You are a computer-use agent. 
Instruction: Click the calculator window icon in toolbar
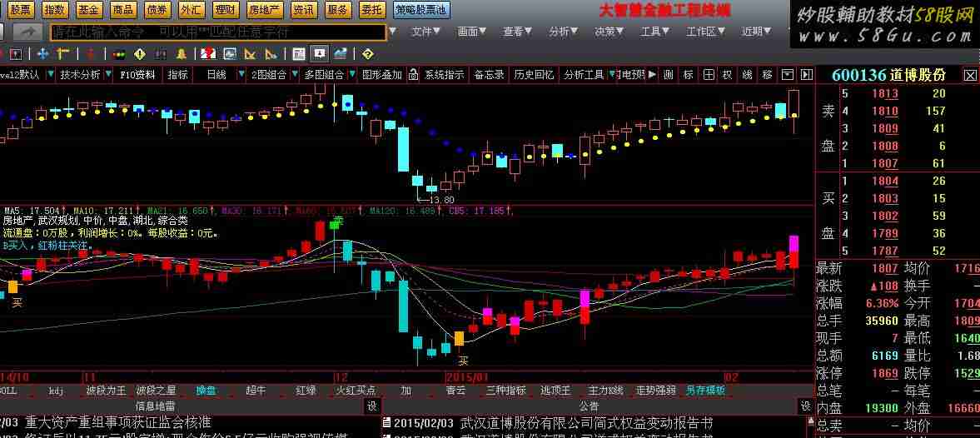click(x=299, y=54)
